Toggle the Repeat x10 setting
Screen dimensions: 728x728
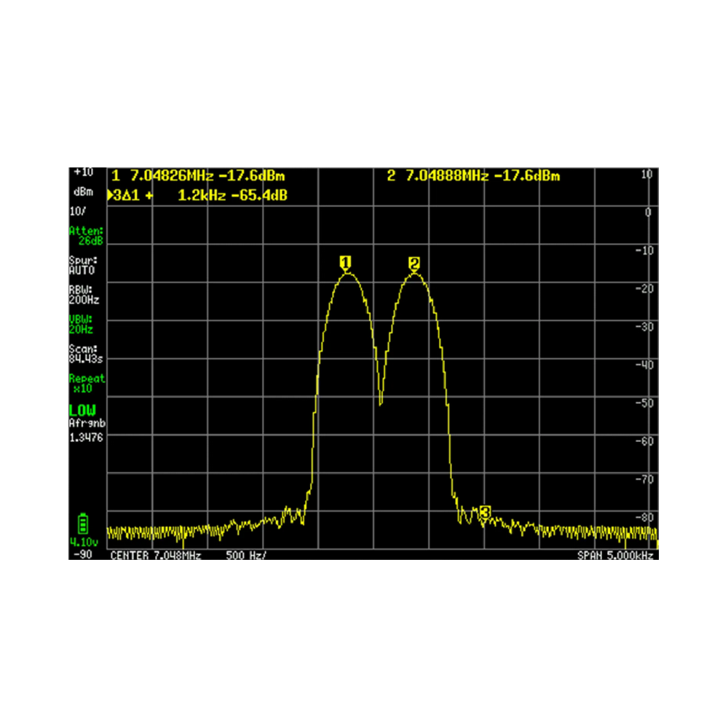coord(87,383)
